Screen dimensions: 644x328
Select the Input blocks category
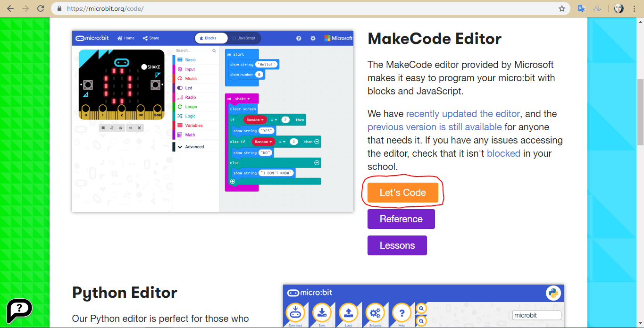tap(189, 69)
